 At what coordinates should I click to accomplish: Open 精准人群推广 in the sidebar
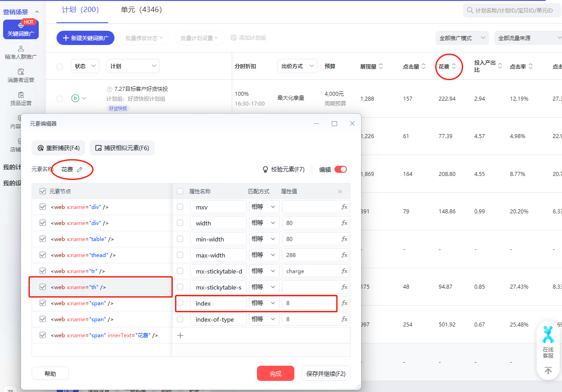pos(20,52)
